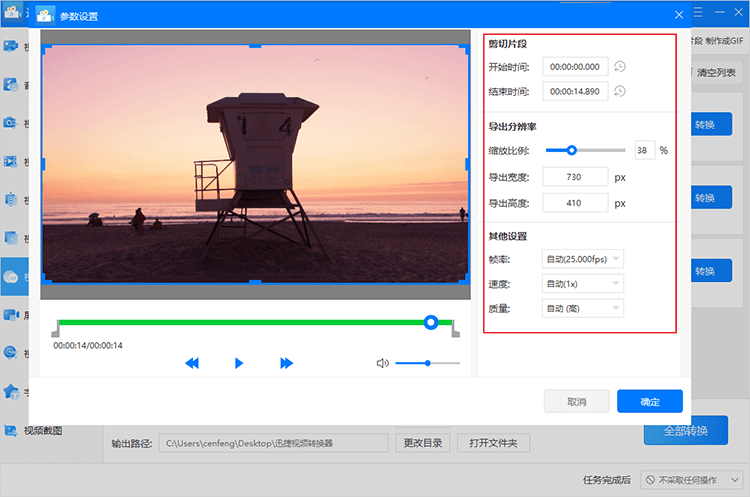Click the rewind double-arrow button
The image size is (750, 497).
pos(192,363)
